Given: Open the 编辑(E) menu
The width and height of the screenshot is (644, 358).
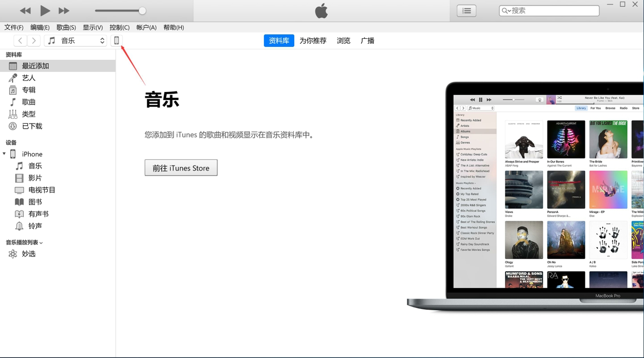Looking at the screenshot, I should pyautogui.click(x=40, y=27).
